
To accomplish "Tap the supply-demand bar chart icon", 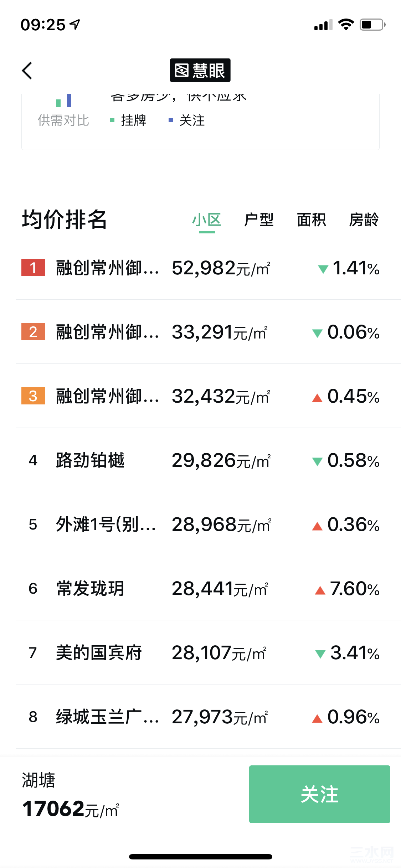I will point(64,100).
